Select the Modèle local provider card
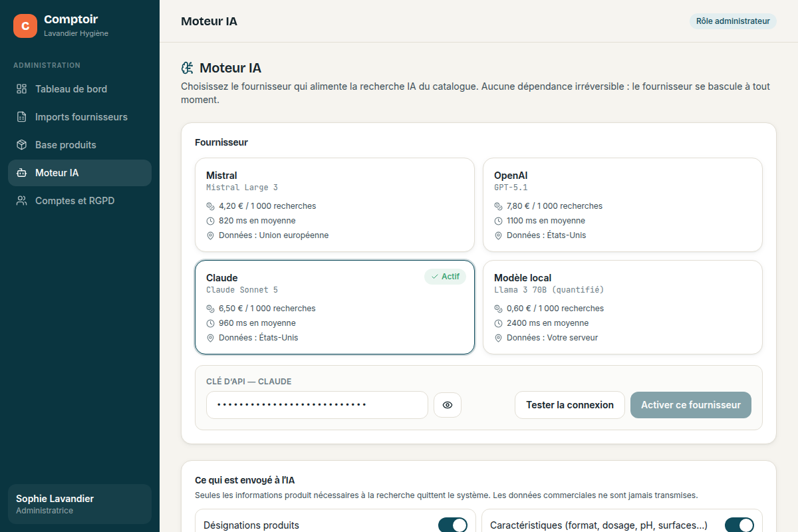The width and height of the screenshot is (798, 532). coord(622,307)
